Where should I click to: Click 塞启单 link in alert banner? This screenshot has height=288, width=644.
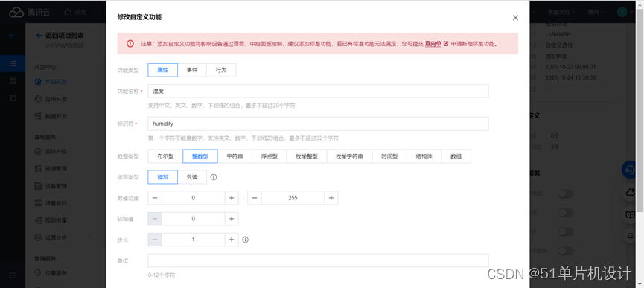point(433,43)
